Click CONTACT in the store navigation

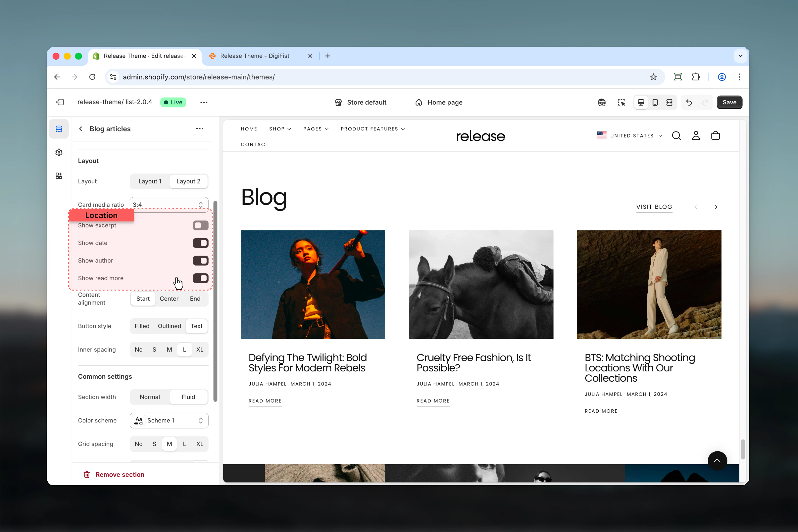pos(255,145)
